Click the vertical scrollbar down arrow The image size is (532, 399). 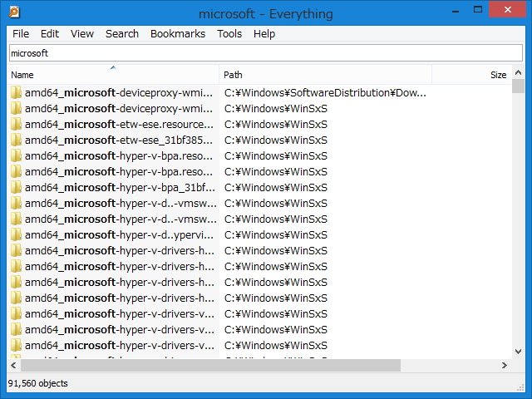[x=518, y=352]
